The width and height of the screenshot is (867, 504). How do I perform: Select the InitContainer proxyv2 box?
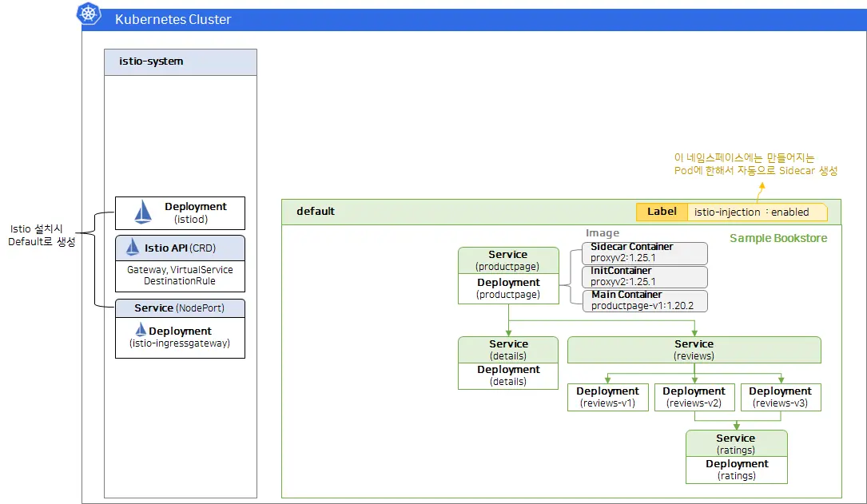[x=644, y=277]
